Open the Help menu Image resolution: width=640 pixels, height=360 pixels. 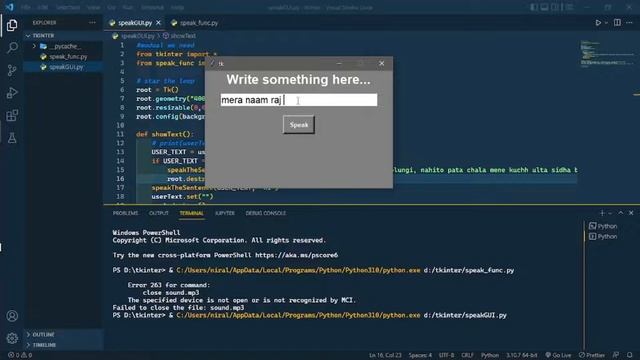(177, 7)
